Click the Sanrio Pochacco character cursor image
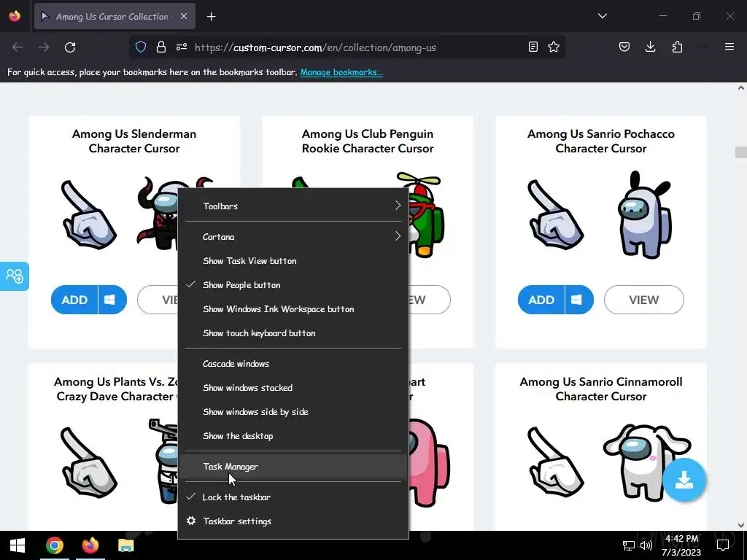This screenshot has width=747, height=560. pyautogui.click(x=644, y=215)
